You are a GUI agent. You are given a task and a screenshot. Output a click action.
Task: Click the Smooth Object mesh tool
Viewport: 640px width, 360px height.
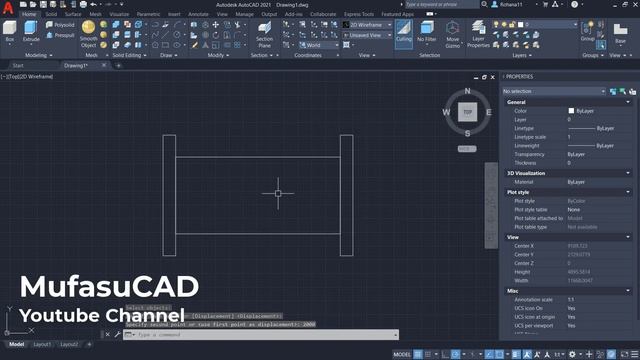[x=89, y=34]
